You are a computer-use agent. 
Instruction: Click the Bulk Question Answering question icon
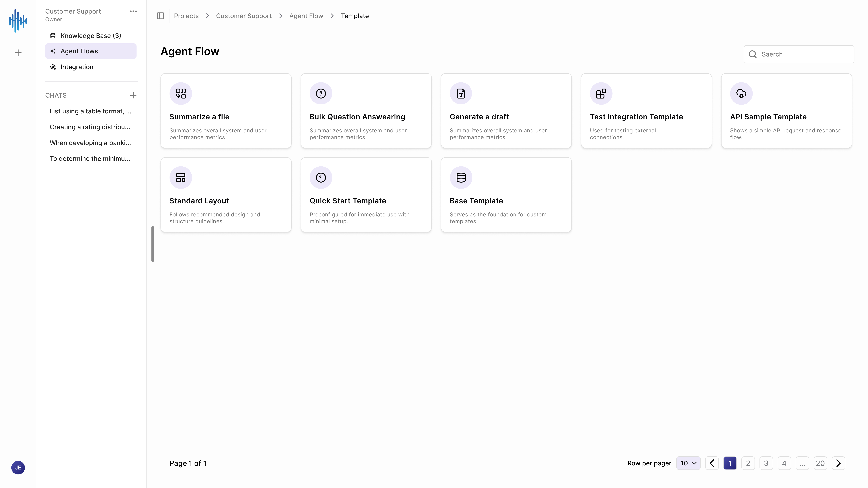click(x=321, y=93)
